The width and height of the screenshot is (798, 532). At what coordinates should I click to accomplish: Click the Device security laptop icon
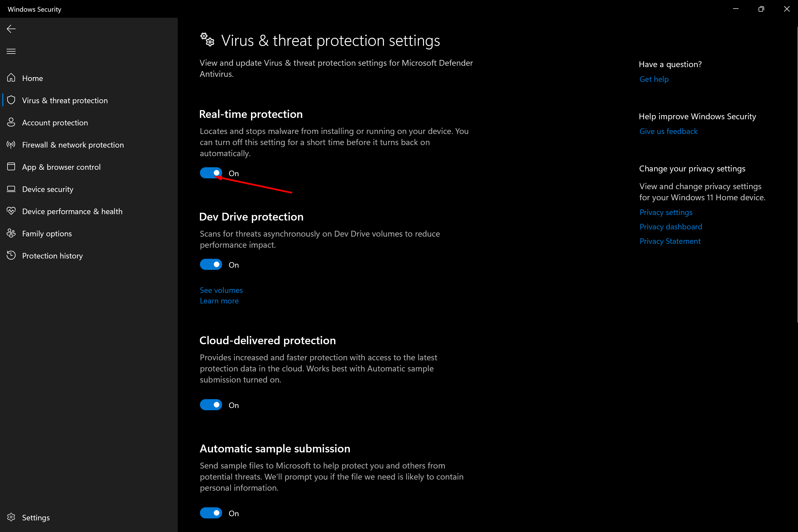click(x=11, y=189)
